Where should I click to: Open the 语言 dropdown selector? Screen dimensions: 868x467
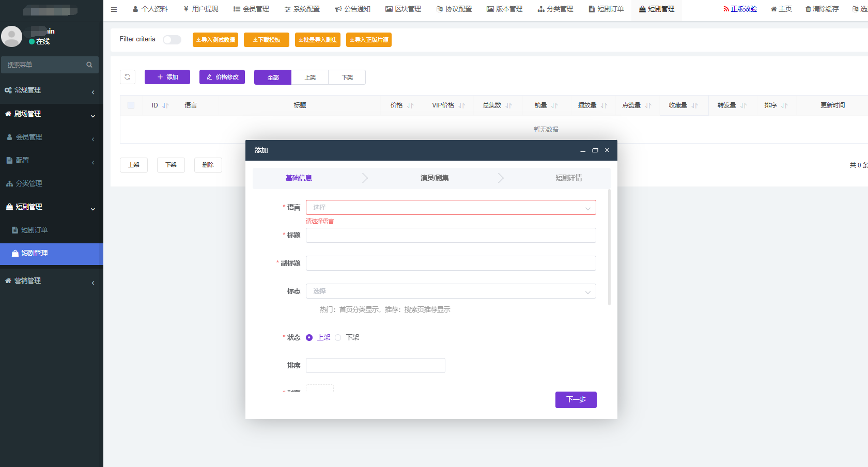(x=451, y=208)
